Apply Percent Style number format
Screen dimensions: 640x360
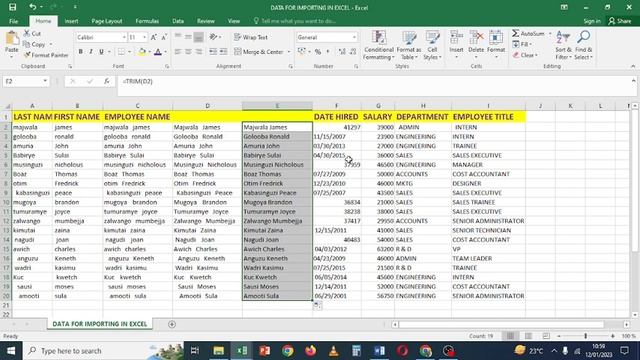click(x=318, y=52)
